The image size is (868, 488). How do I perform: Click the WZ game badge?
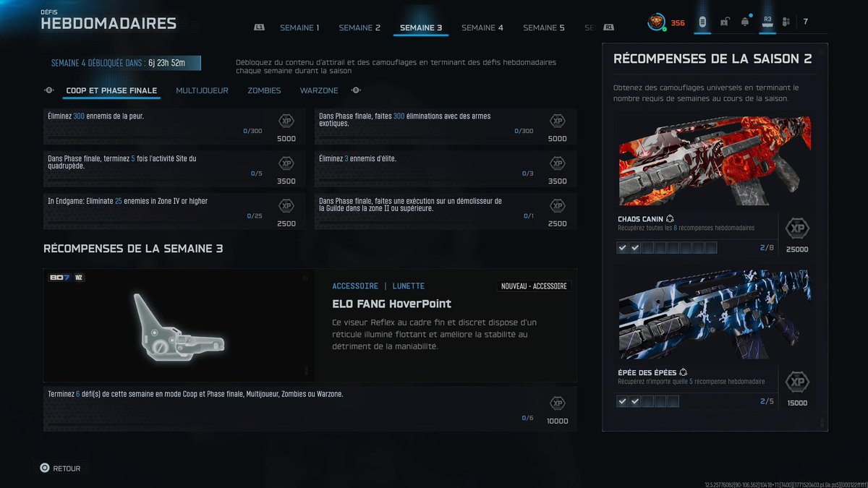[79, 278]
